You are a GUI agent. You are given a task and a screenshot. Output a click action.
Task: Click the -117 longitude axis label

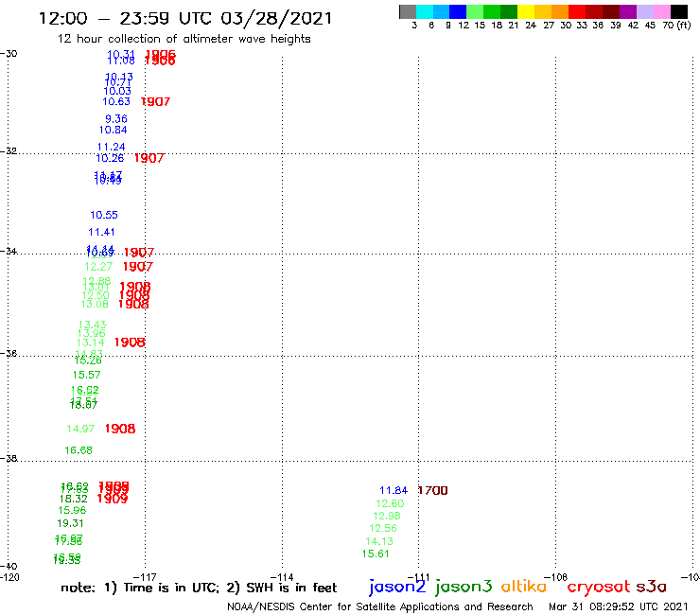coord(145,577)
